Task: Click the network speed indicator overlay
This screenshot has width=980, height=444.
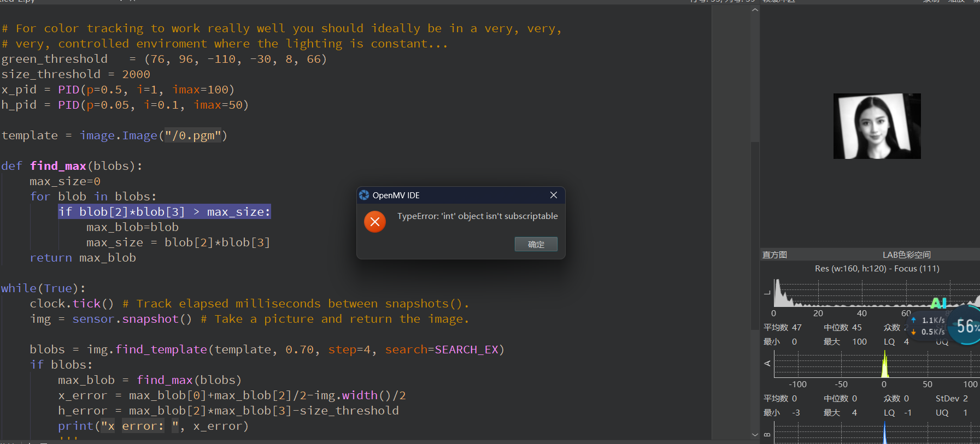Action: click(x=928, y=325)
